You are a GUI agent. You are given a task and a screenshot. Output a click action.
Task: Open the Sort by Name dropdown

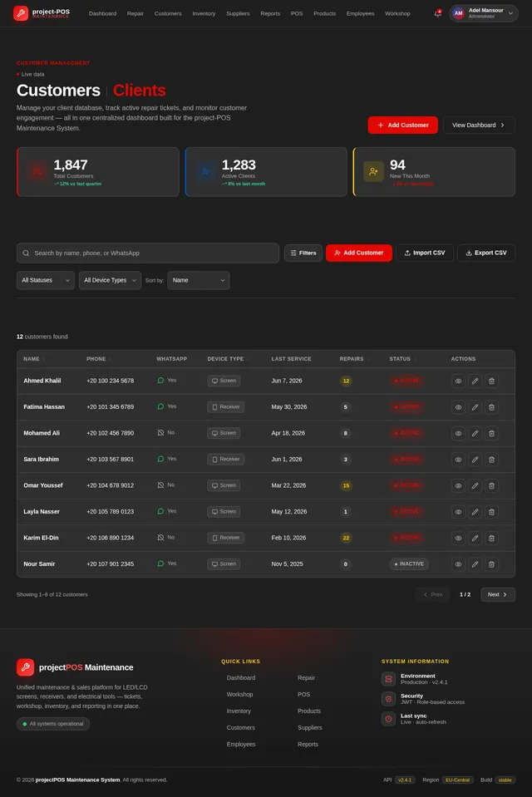tap(199, 281)
